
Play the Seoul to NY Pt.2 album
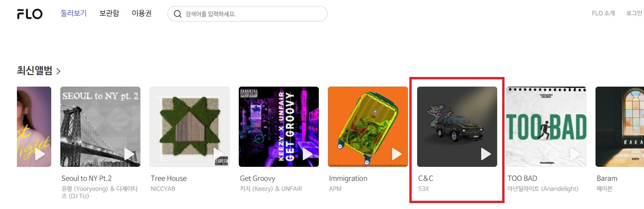pos(129,154)
